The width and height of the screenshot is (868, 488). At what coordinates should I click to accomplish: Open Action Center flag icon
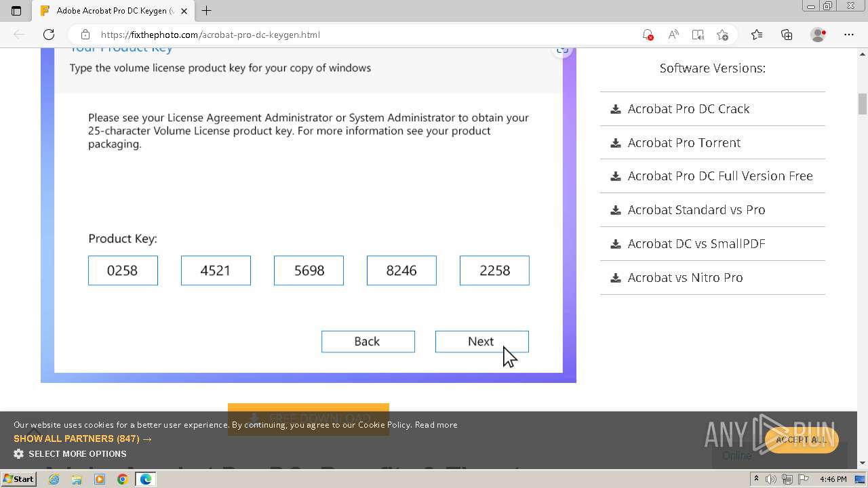[802, 479]
